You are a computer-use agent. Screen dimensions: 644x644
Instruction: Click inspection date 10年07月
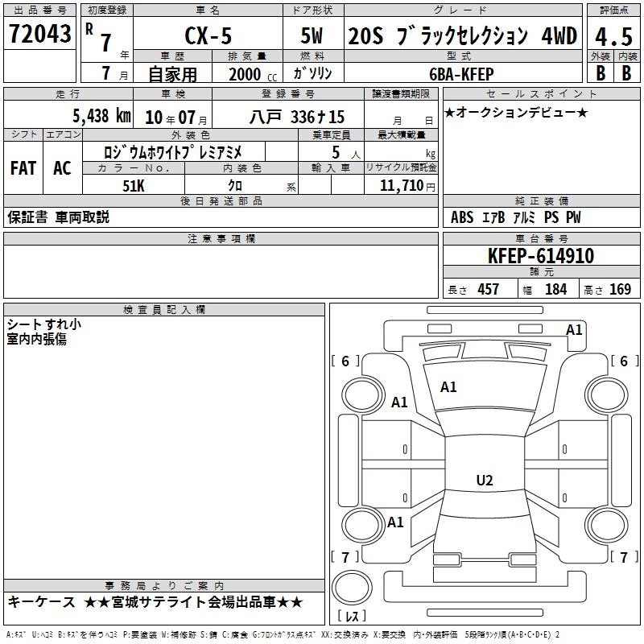tap(175, 118)
